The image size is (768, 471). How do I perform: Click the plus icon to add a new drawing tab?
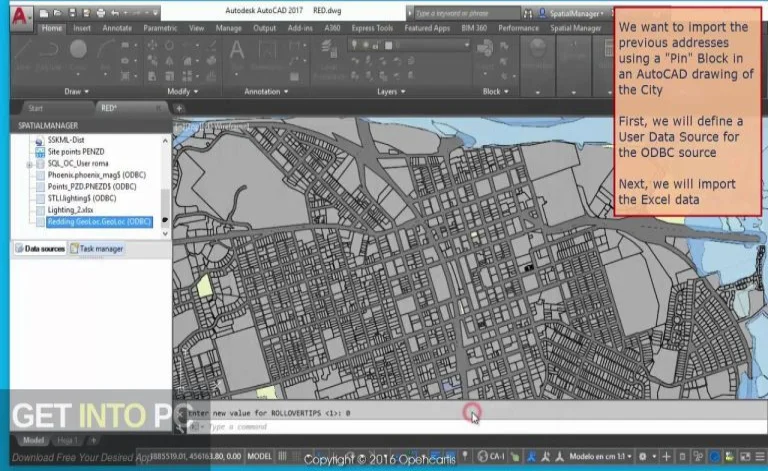click(x=179, y=108)
